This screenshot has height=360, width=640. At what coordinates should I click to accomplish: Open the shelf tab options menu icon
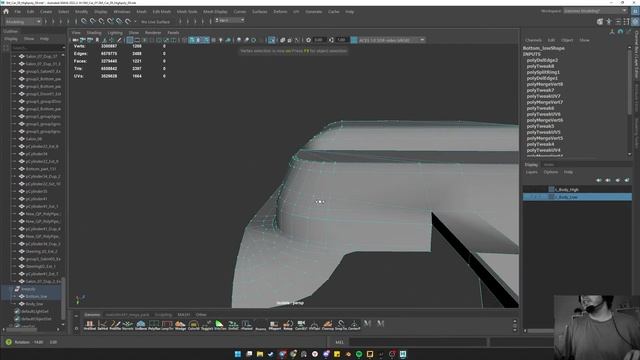[x=76, y=315]
